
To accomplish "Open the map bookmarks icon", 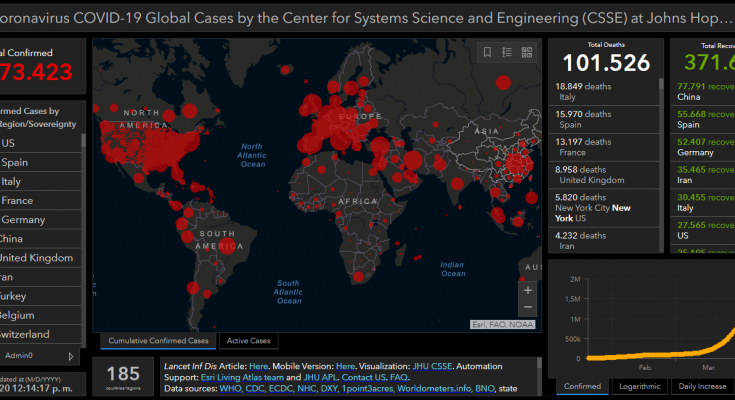I will [488, 52].
